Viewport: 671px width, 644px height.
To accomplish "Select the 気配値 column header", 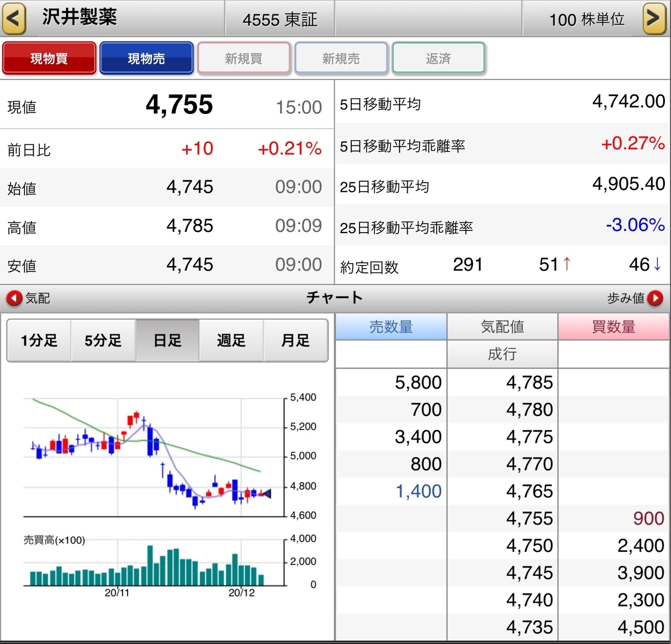I will point(502,326).
